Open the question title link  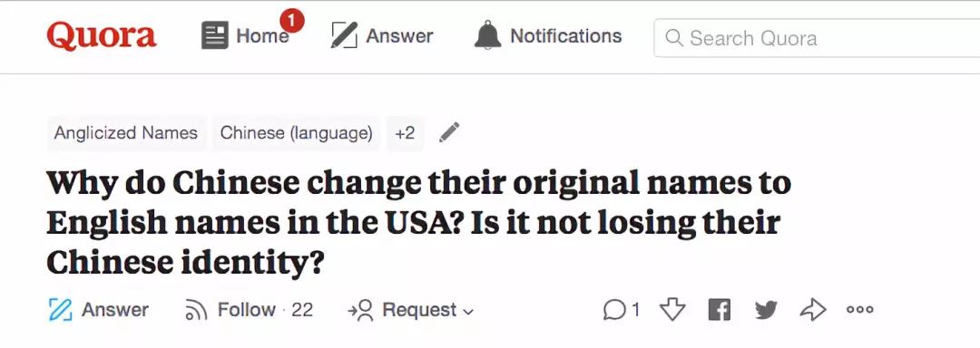pos(418,223)
